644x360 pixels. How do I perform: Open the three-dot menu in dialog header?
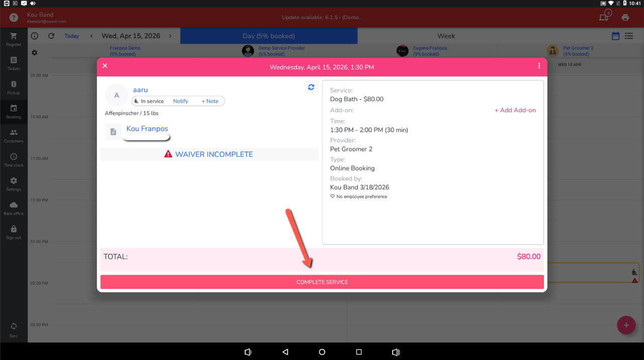pyautogui.click(x=539, y=66)
